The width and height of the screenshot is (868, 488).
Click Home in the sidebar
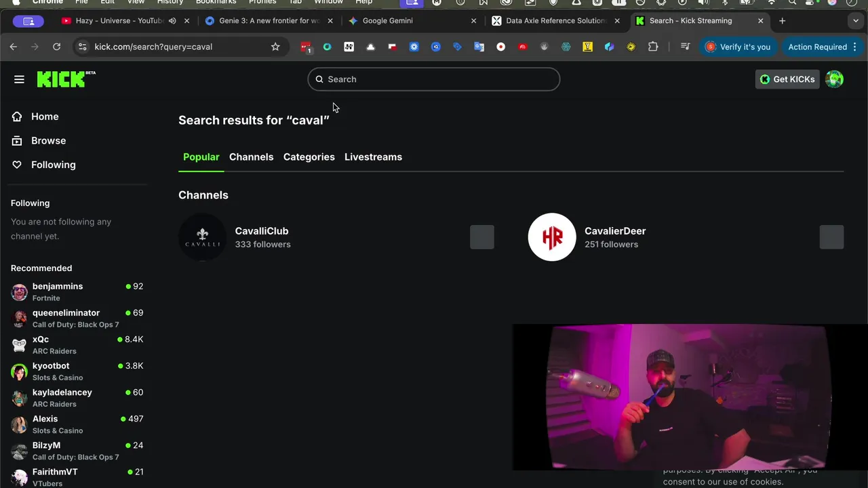(45, 117)
